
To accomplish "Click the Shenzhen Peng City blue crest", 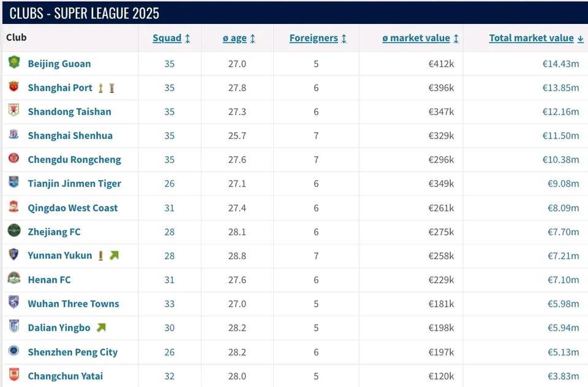I will [14, 351].
